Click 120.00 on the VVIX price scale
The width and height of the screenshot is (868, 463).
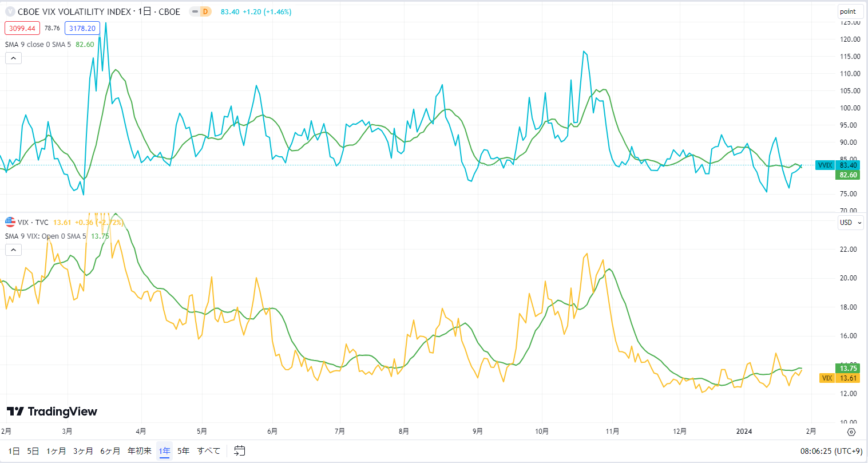(850, 39)
